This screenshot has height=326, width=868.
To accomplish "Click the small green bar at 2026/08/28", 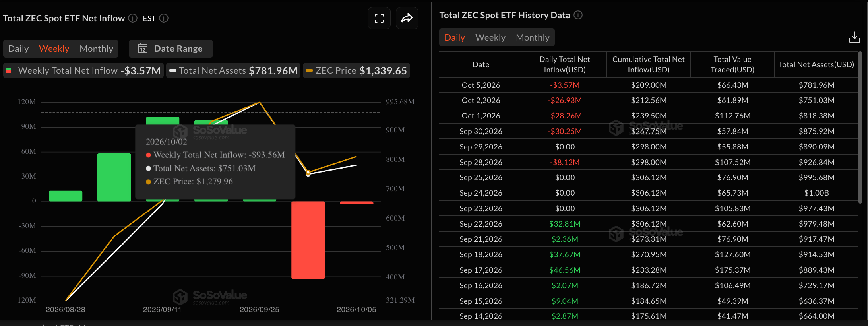I will click(x=66, y=196).
